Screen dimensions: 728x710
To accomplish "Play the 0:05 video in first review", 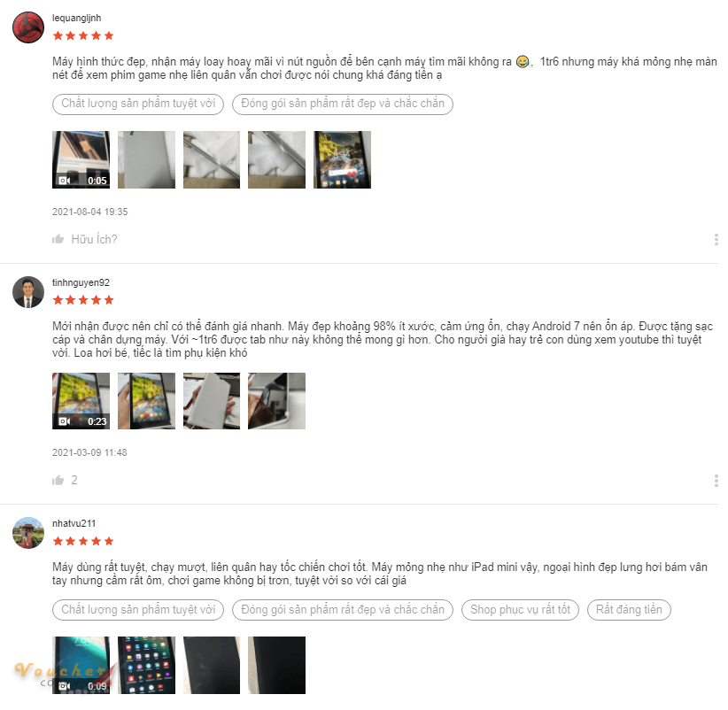I will tap(81, 159).
